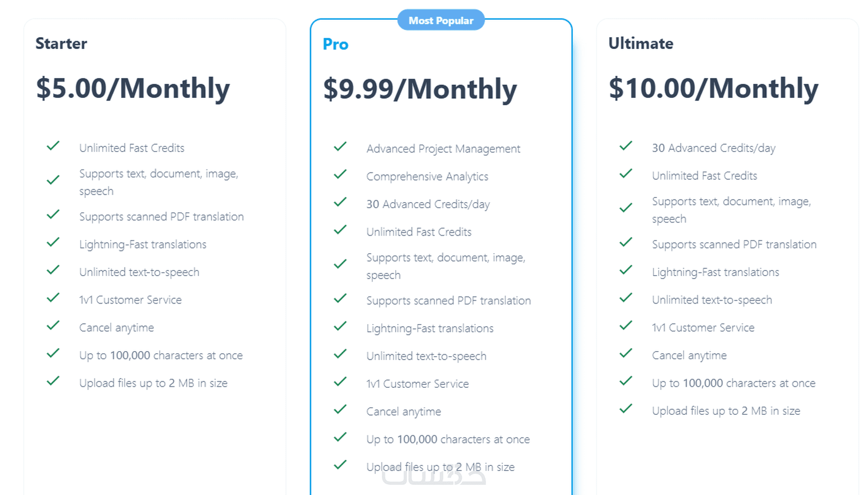Click Starter's Unlimited text-to-speech feature text
This screenshot has height=495, width=868.
[x=139, y=272]
